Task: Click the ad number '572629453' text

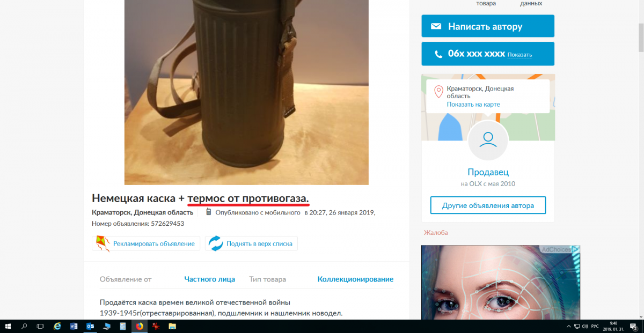Action: (167, 224)
